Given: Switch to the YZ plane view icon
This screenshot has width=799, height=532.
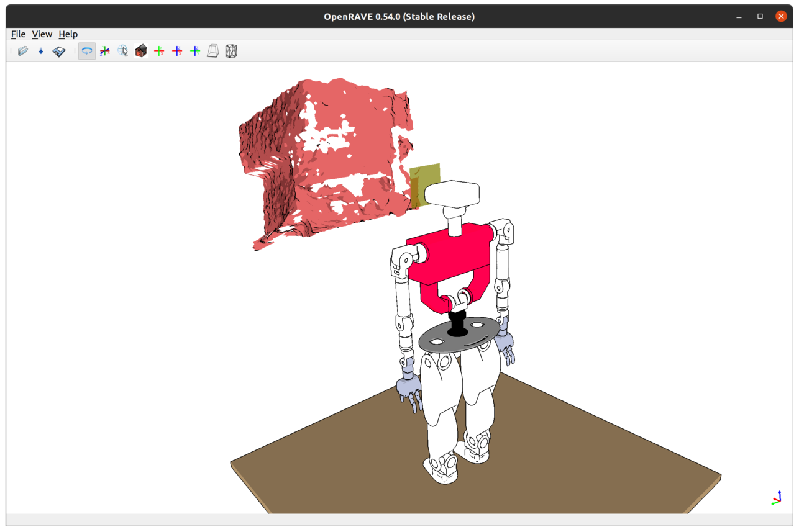Looking at the screenshot, I should pyautogui.click(x=195, y=51).
